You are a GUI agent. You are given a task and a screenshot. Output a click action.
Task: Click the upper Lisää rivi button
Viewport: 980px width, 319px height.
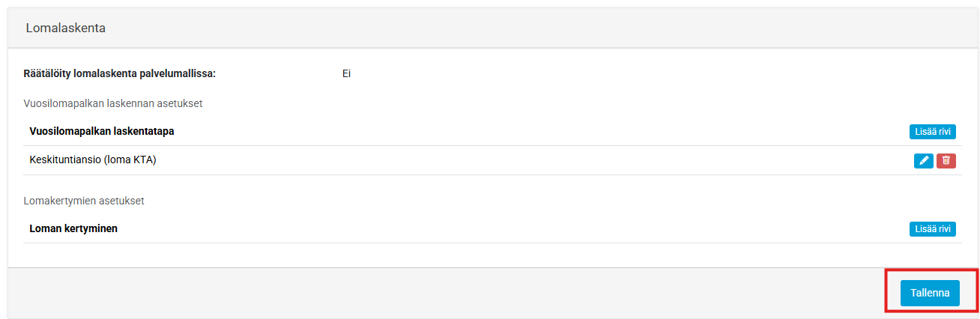tap(933, 132)
